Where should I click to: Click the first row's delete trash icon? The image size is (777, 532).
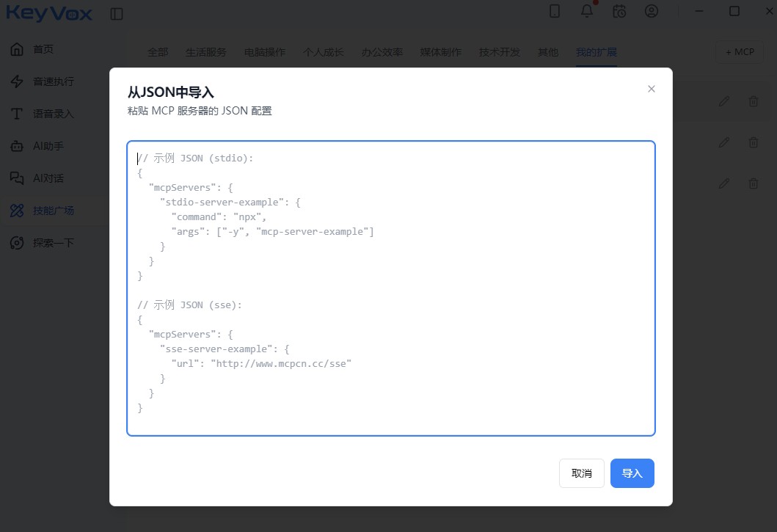point(754,101)
